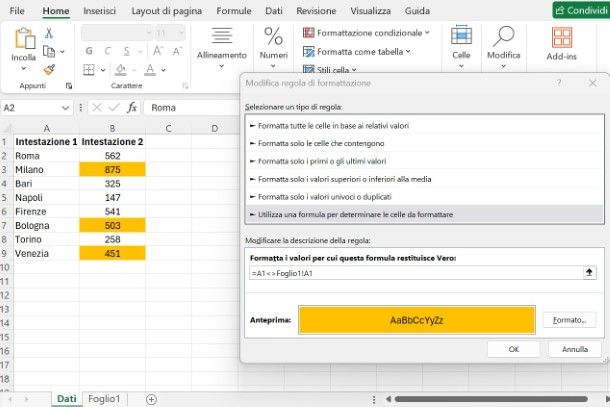Select highlighted cell with value 451
The image size is (610, 407).
[x=112, y=254]
